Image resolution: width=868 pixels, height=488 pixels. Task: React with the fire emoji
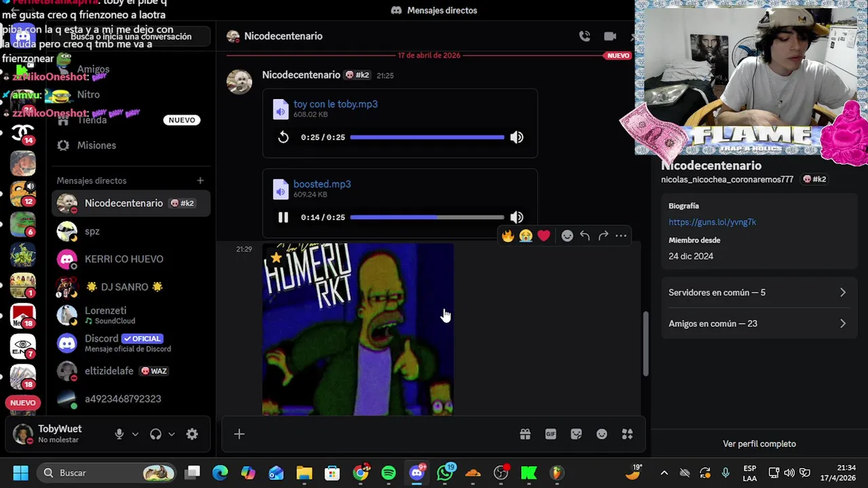[508, 236]
